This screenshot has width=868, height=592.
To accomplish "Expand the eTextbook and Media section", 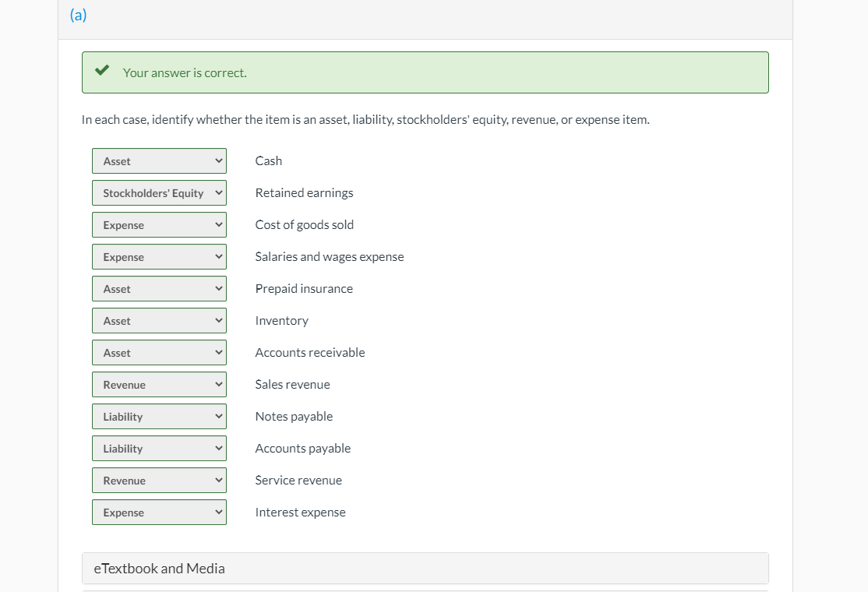I will (x=425, y=568).
